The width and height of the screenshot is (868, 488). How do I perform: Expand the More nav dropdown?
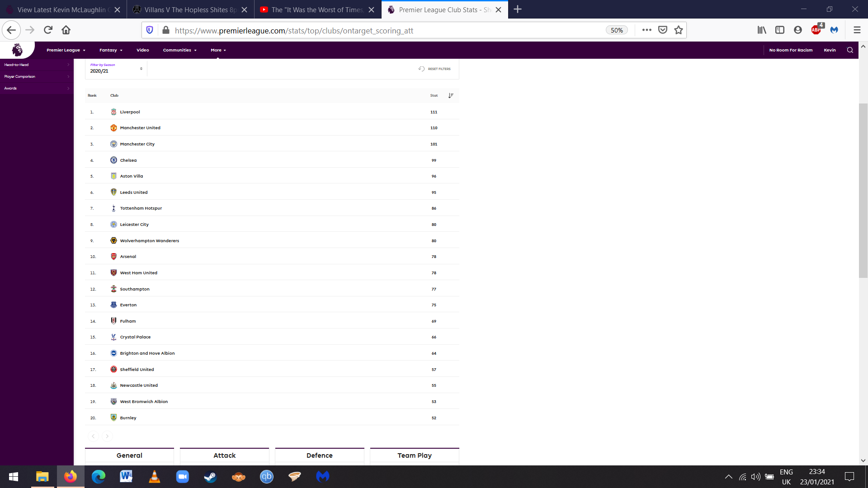(218, 50)
